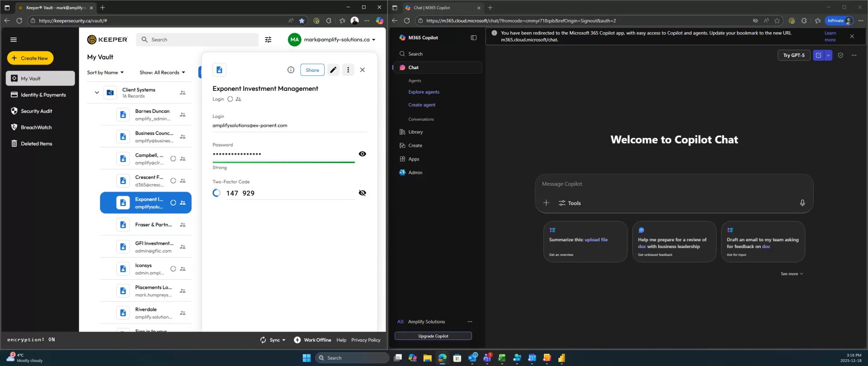Viewport: 868px width, 366px height.
Task: Toggle the M365 Copilot sidebar collapse icon
Action: (x=474, y=38)
